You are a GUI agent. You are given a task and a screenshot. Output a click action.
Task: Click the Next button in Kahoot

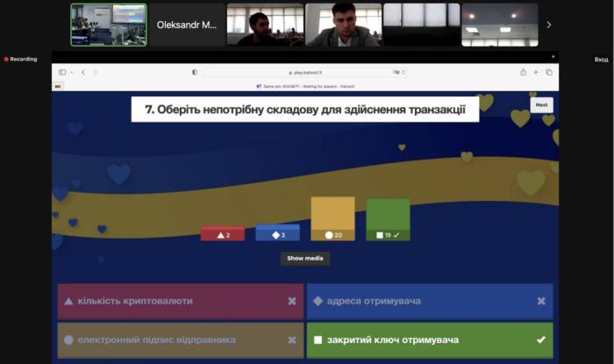[x=541, y=105]
